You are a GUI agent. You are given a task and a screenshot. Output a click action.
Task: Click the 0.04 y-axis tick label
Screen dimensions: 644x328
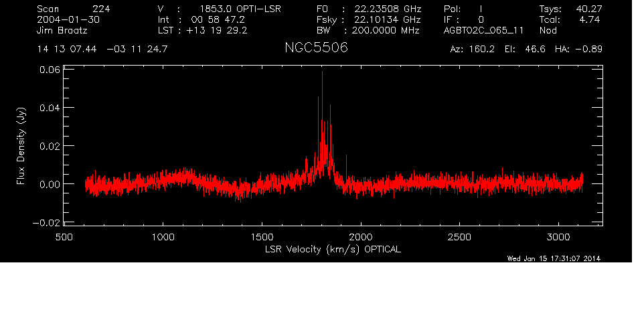click(x=50, y=108)
